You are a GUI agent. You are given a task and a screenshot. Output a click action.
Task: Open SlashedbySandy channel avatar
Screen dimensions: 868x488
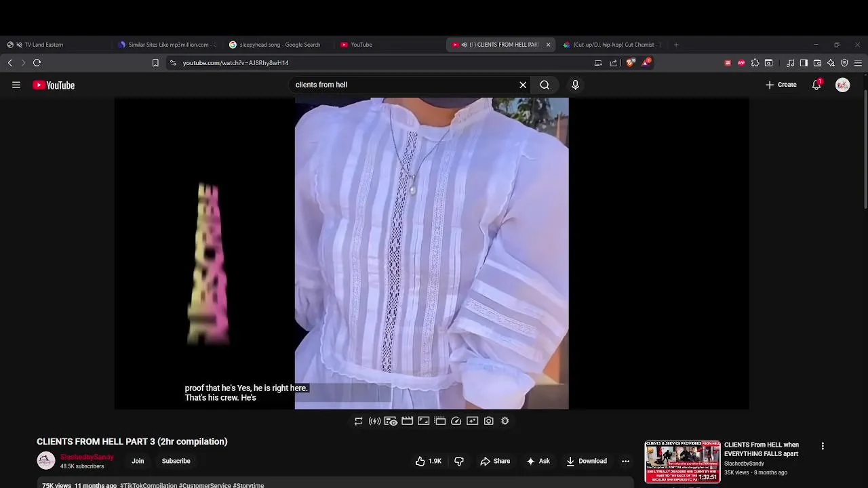coord(45,461)
